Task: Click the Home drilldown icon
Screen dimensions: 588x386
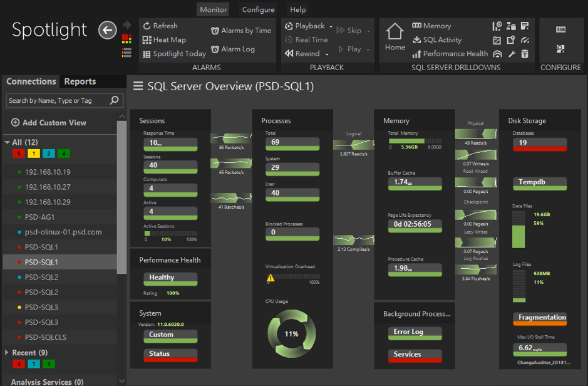Action: coord(395,34)
